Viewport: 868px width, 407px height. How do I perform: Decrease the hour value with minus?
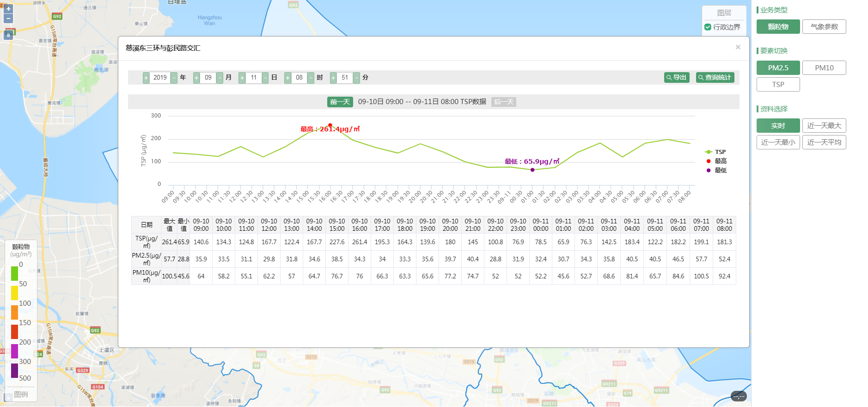311,78
